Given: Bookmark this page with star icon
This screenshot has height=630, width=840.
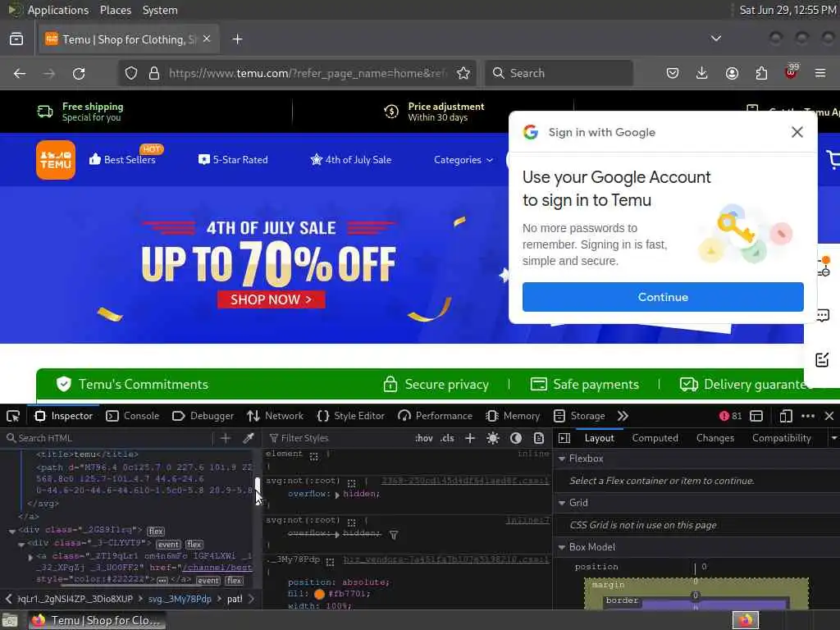Looking at the screenshot, I should coord(463,73).
